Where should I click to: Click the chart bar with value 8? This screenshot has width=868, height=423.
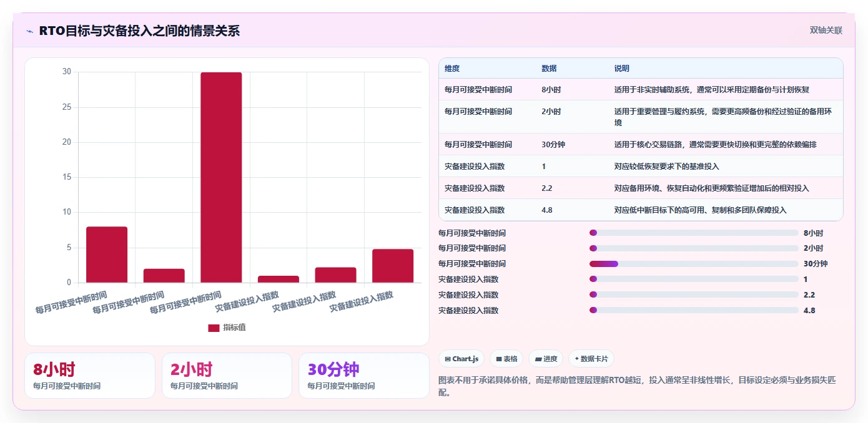pos(107,255)
